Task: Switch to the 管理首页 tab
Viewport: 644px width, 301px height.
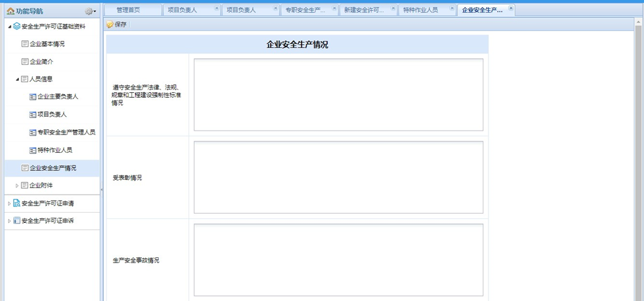Action: (133, 10)
